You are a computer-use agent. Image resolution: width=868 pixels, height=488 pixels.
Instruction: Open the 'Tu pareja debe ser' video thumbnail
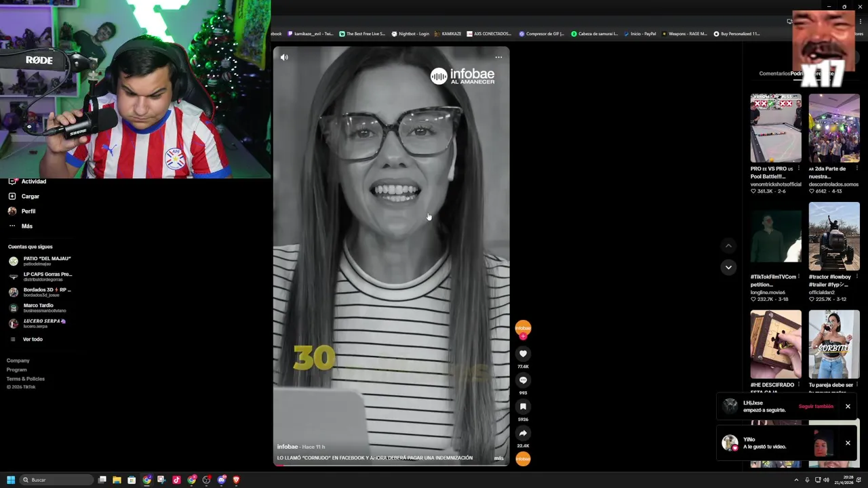tap(834, 344)
